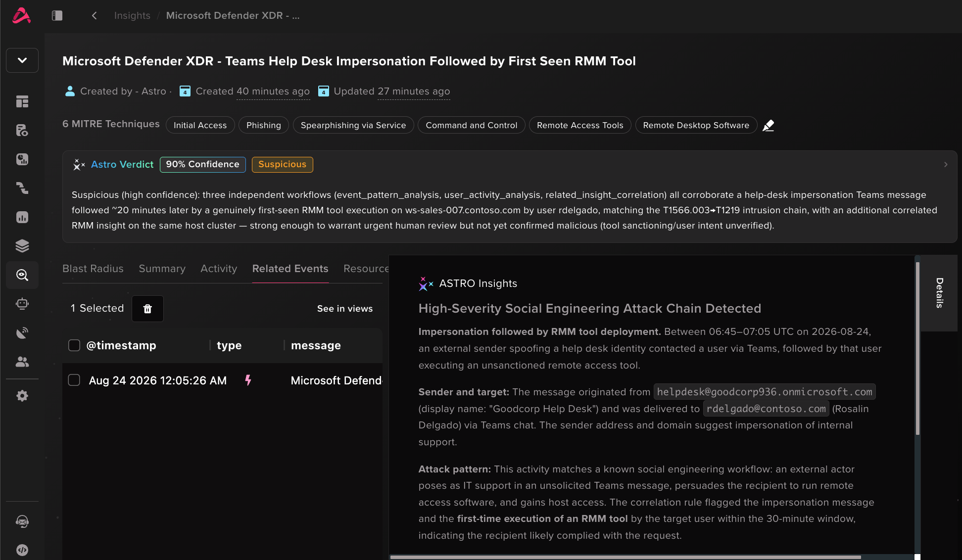Click See in views link
This screenshot has height=560, width=962.
345,309
